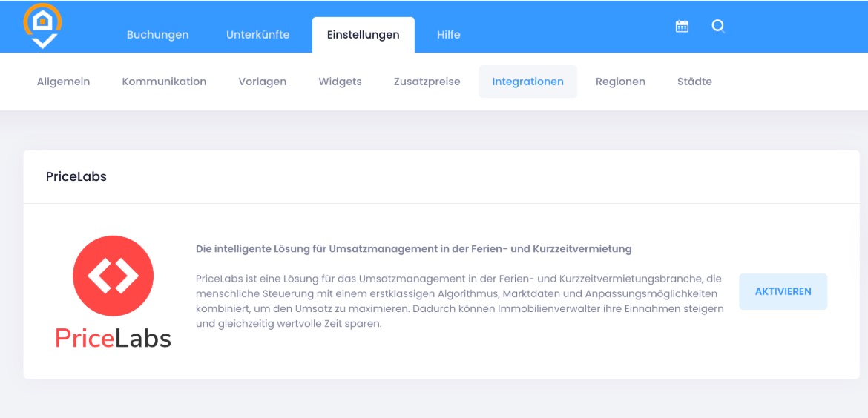Switch to the Unterkünfte tab
This screenshot has height=418, width=868.
pos(258,35)
